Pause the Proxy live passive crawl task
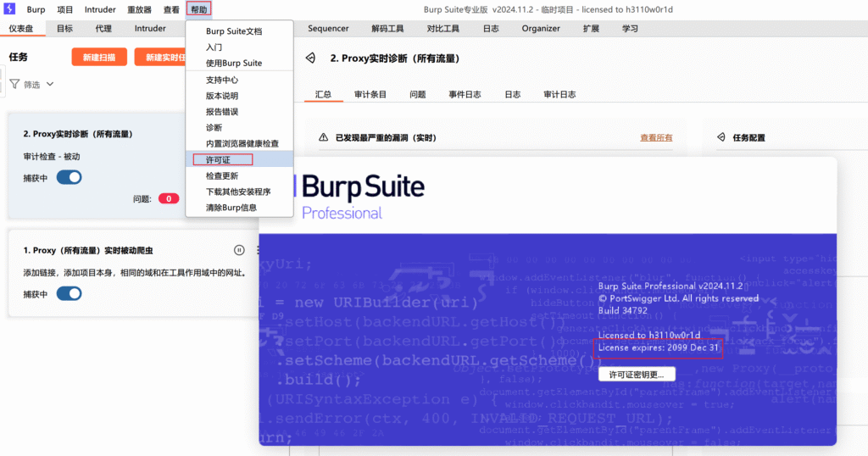The height and width of the screenshot is (456, 868). [239, 250]
